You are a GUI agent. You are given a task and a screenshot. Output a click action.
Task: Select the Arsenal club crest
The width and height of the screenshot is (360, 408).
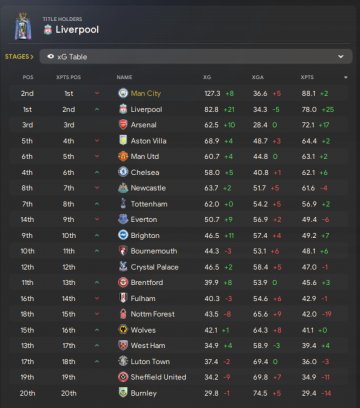pyautogui.click(x=123, y=125)
